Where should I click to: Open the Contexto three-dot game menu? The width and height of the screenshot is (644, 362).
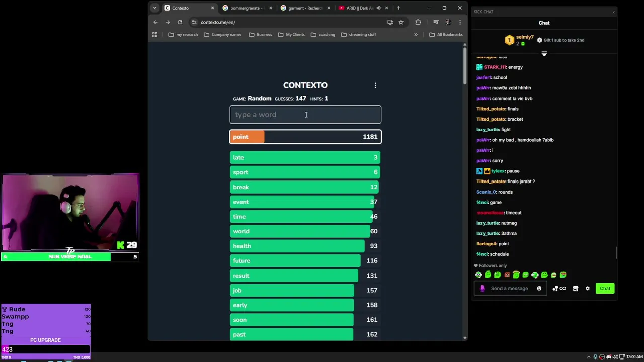tap(375, 85)
